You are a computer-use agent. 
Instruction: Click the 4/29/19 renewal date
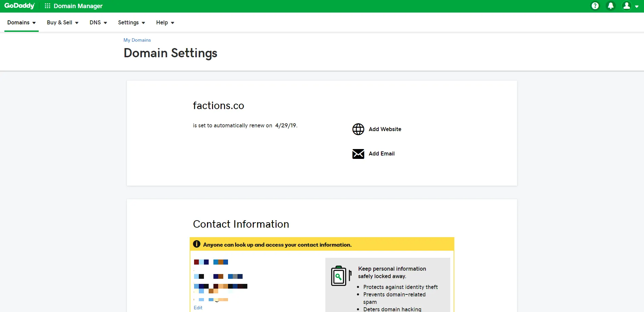(x=286, y=125)
